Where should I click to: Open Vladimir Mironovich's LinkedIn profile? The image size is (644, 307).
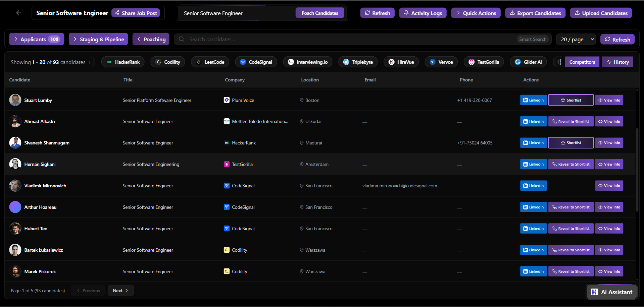click(x=533, y=186)
